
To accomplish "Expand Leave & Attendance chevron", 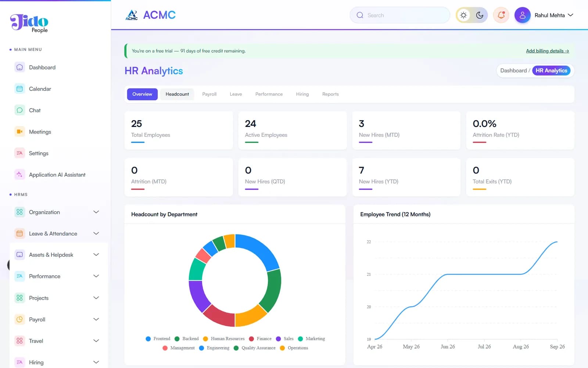I will 96,233.
